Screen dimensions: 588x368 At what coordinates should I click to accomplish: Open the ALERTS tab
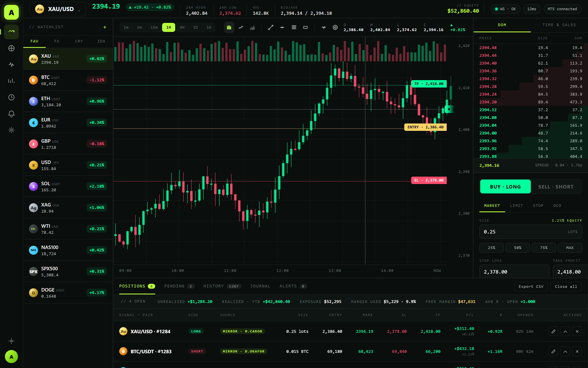(293, 286)
